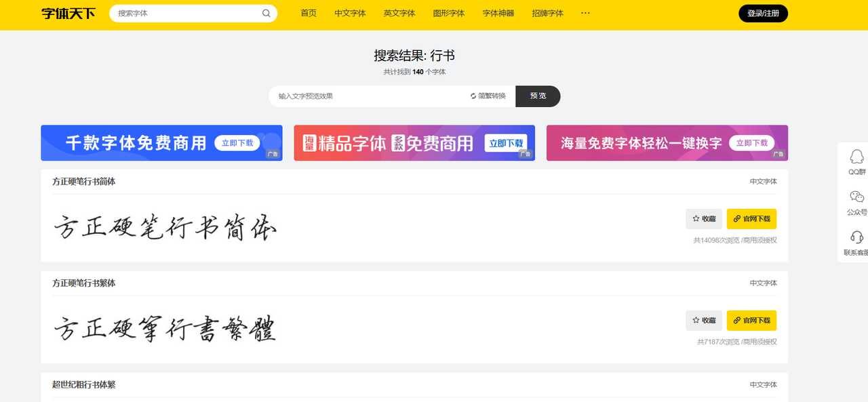Favorite 方正硬笔行书繁体 with 收藏 star
The image size is (868, 402).
point(703,321)
